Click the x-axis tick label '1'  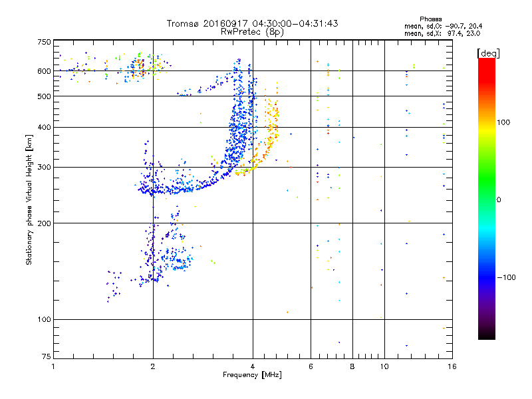pos(53,366)
